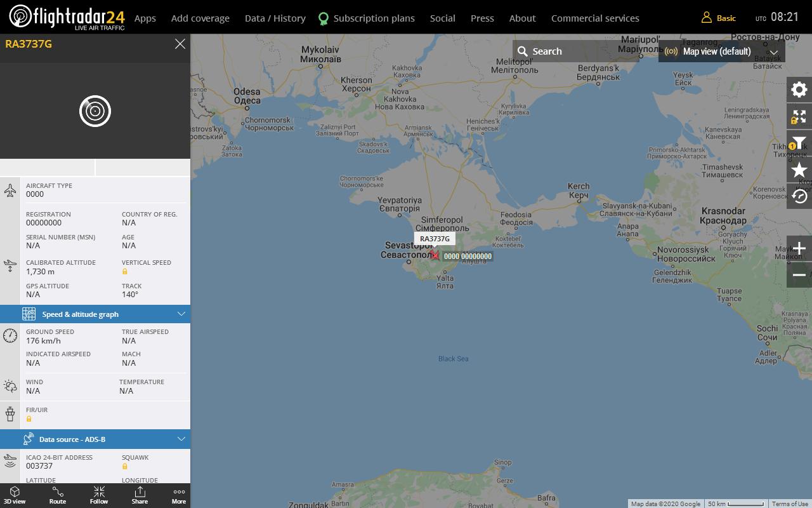Open the Terms of Use link
Viewport: 812px width, 508px height.
pyautogui.click(x=790, y=504)
